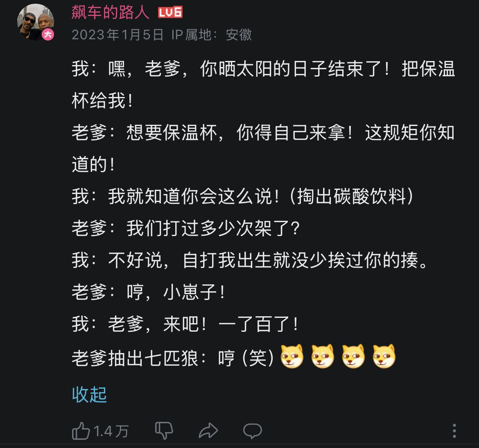Image resolution: width=479 pixels, height=448 pixels.
Task: Open reply using speech bubble icon
Action: click(252, 431)
